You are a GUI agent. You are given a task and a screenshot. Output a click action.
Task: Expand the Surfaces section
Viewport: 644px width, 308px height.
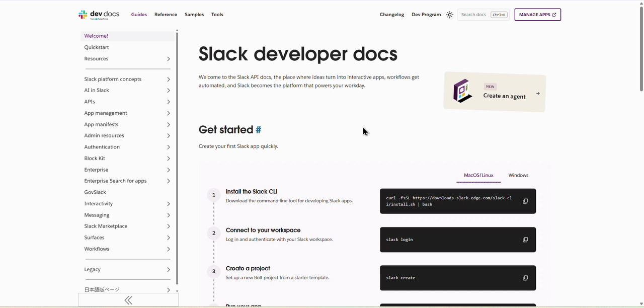click(x=169, y=238)
